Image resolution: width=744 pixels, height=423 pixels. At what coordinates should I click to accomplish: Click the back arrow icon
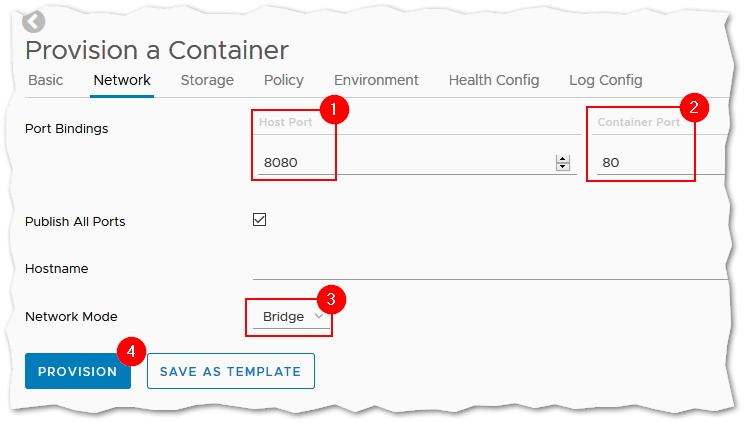(x=33, y=22)
